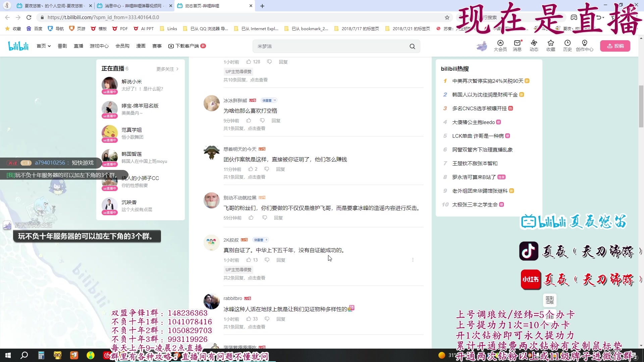Go back in browser history

7,17
